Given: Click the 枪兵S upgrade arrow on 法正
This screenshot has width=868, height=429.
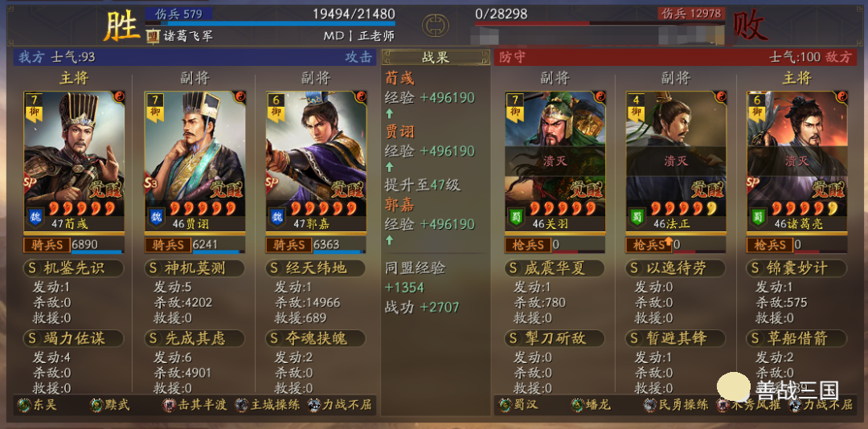Looking at the screenshot, I should [x=669, y=241].
